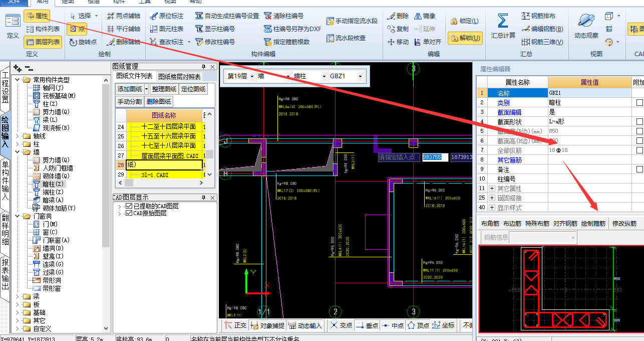
Task: Select 屋面层梁平面图.CADI drawing row
Action: tap(164, 155)
